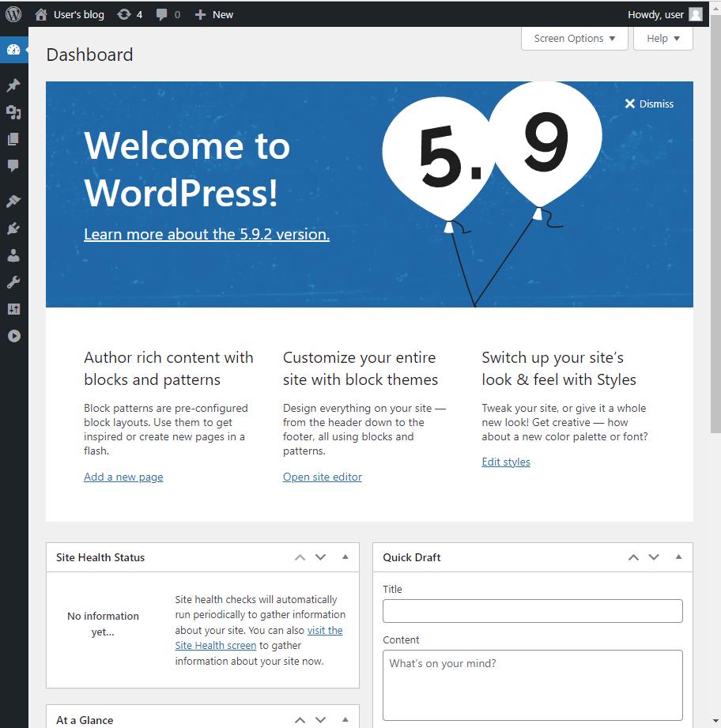The height and width of the screenshot is (728, 721).
Task: Open the Appearance paintbrush sidebar icon
Action: tap(13, 201)
